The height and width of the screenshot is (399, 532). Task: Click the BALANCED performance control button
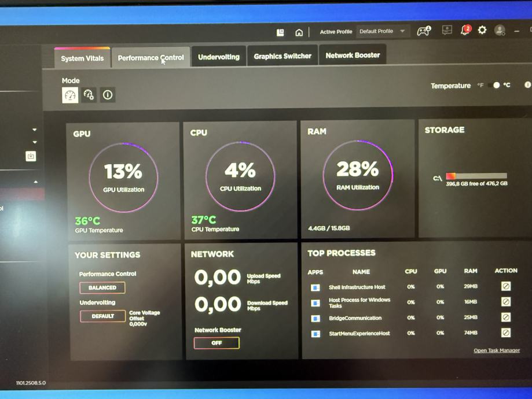point(102,287)
